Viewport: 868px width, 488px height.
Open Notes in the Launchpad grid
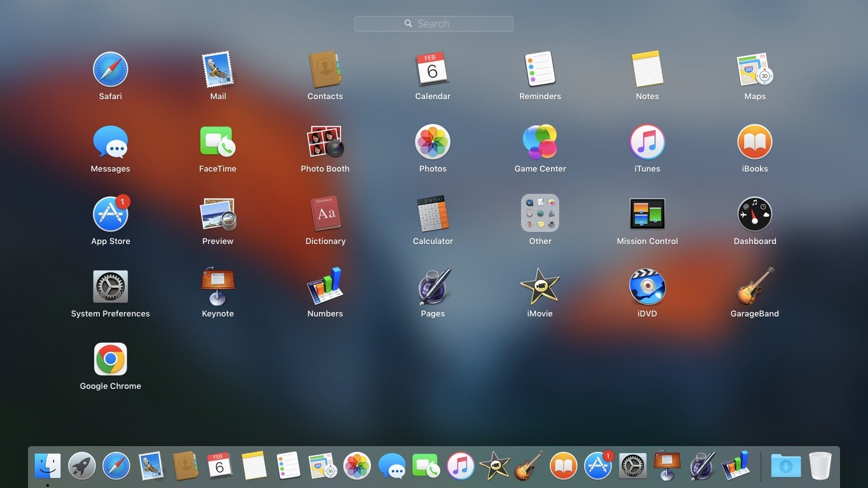[x=648, y=69]
